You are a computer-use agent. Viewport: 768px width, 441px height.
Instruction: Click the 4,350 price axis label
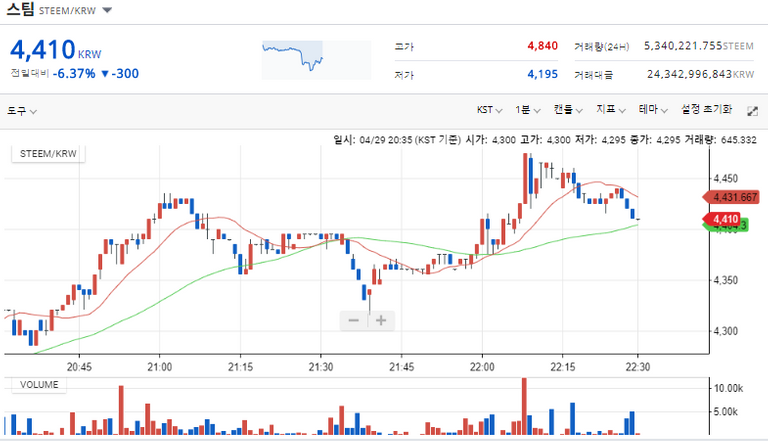click(725, 280)
